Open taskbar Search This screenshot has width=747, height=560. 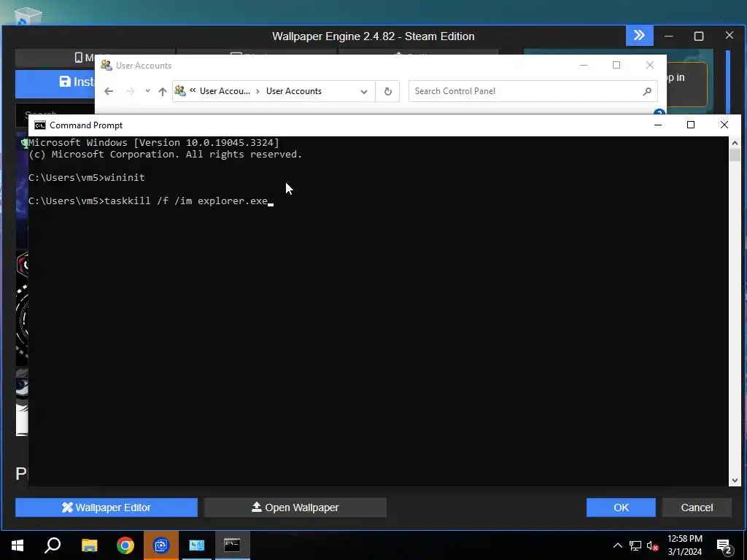pyautogui.click(x=53, y=545)
